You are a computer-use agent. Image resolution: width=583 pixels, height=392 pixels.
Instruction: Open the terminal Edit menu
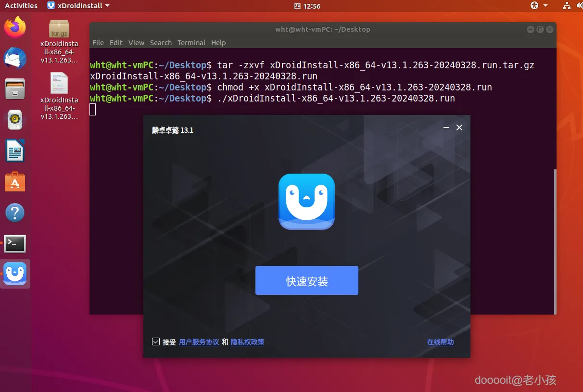click(x=116, y=43)
